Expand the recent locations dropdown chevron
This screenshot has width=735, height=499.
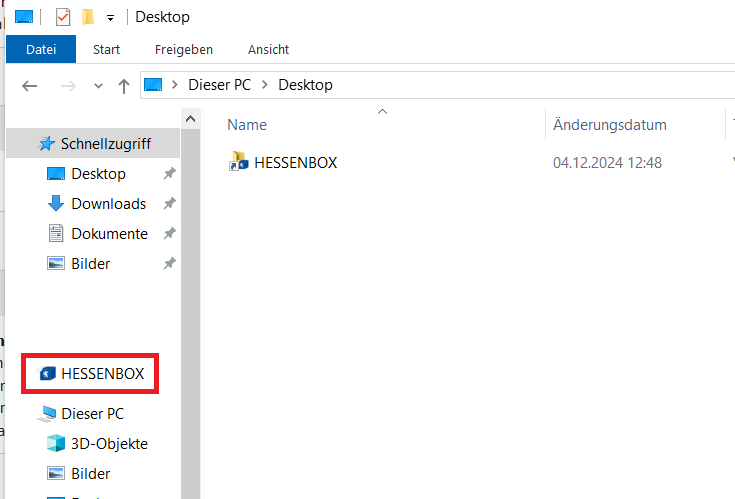click(x=98, y=86)
